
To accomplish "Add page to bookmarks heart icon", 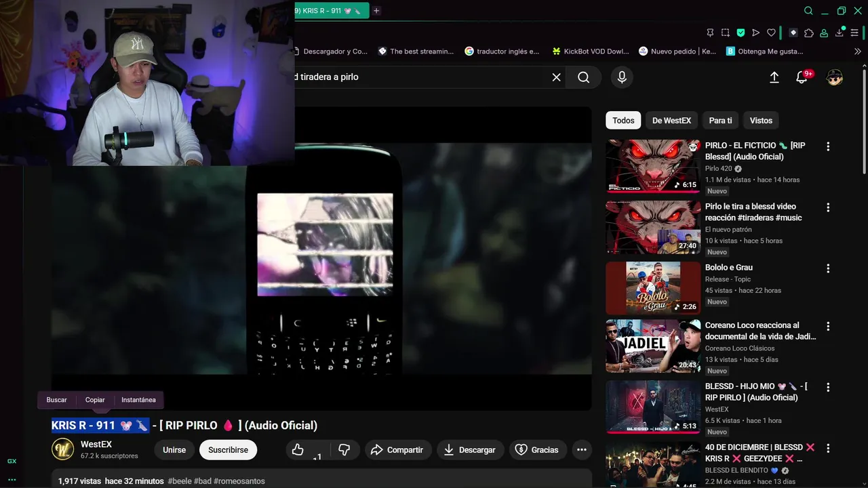I will [771, 33].
